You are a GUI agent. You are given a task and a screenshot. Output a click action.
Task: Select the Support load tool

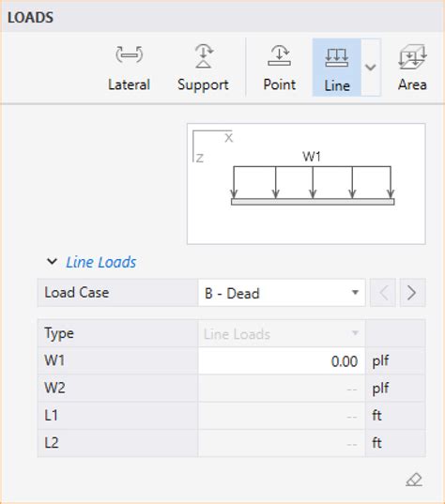coord(203,68)
